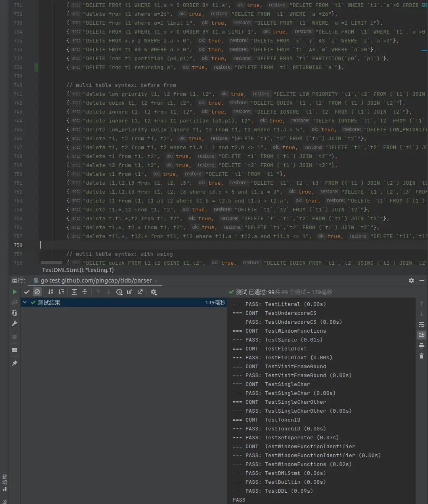The image size is (428, 504).
Task: Toggle show ignored tests filter
Action: pyautogui.click(x=37, y=292)
